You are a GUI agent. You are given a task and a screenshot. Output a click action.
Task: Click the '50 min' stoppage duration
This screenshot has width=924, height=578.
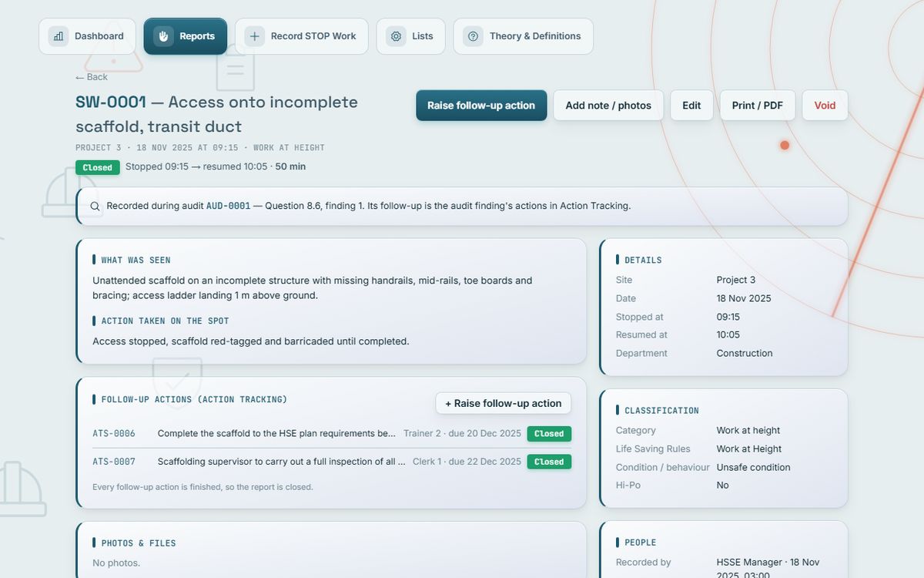290,166
